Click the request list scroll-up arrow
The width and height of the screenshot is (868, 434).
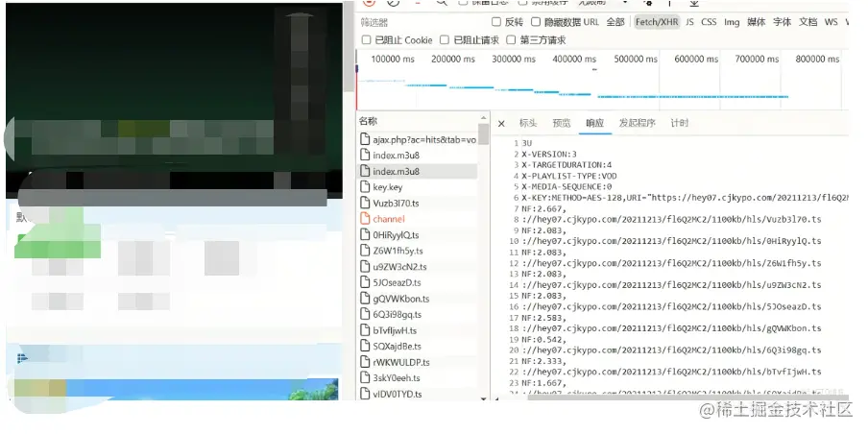point(483,118)
